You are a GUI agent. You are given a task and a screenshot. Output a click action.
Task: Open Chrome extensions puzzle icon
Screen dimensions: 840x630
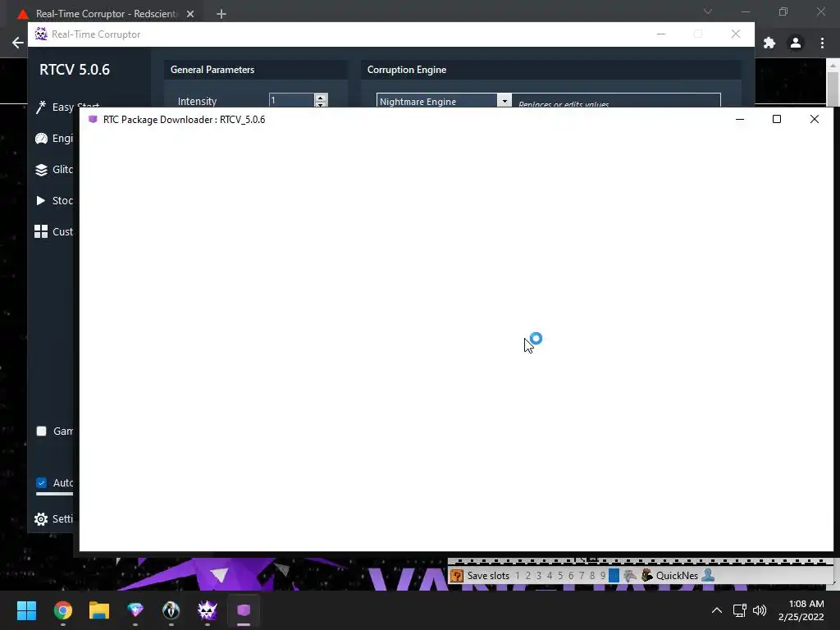769,43
